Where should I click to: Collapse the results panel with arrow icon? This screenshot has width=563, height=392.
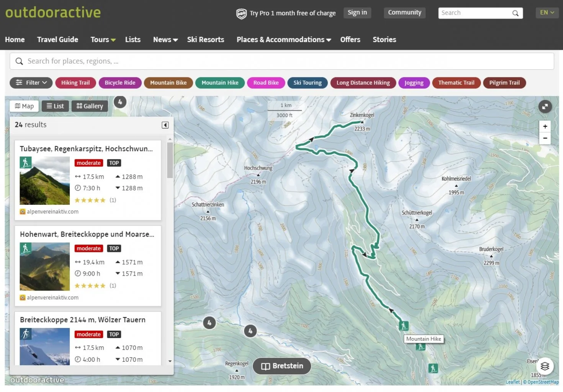coord(165,125)
